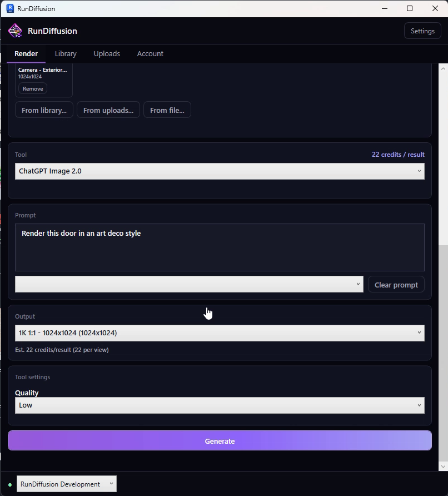This screenshot has height=496, width=448.
Task: Click the RunDiffusion logo icon in header
Action: pyautogui.click(x=15, y=31)
